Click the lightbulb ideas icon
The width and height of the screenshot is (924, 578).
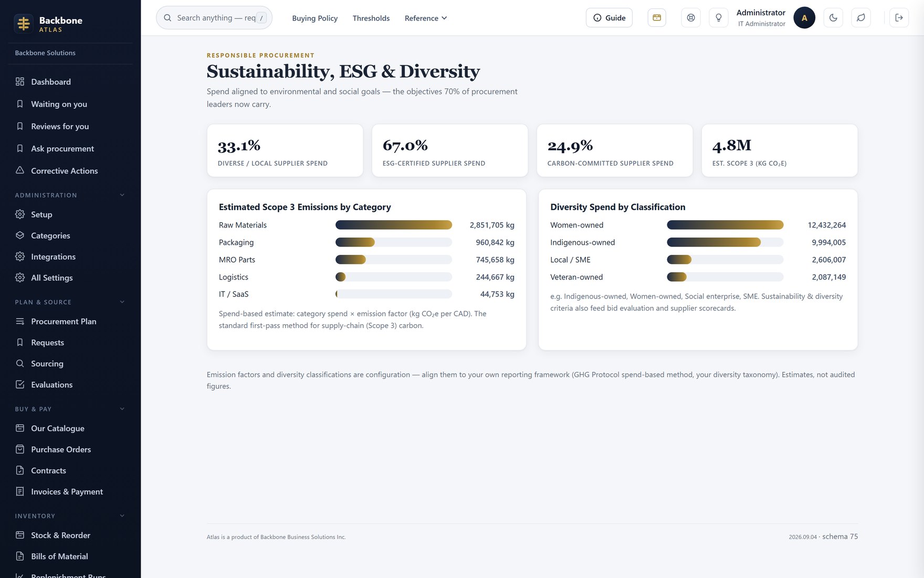click(719, 18)
